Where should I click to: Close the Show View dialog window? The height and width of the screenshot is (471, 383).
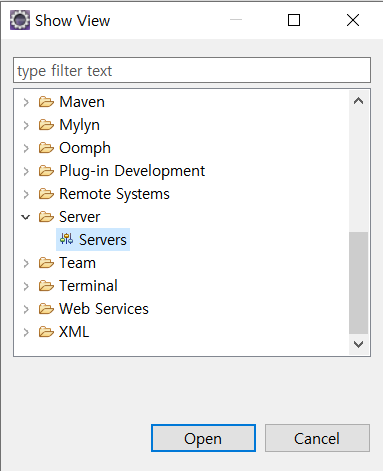click(x=353, y=20)
